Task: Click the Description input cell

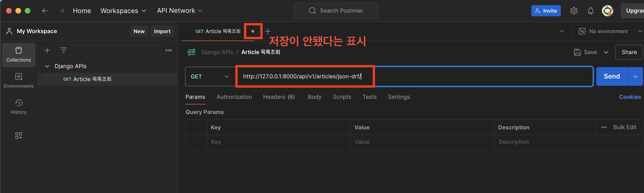Action: 568,142
